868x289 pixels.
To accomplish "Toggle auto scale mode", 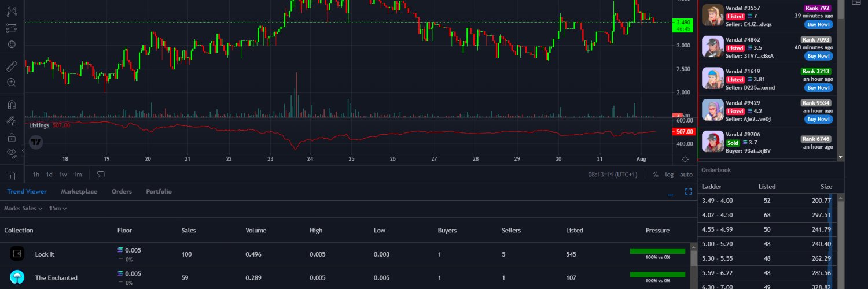I will click(x=686, y=174).
